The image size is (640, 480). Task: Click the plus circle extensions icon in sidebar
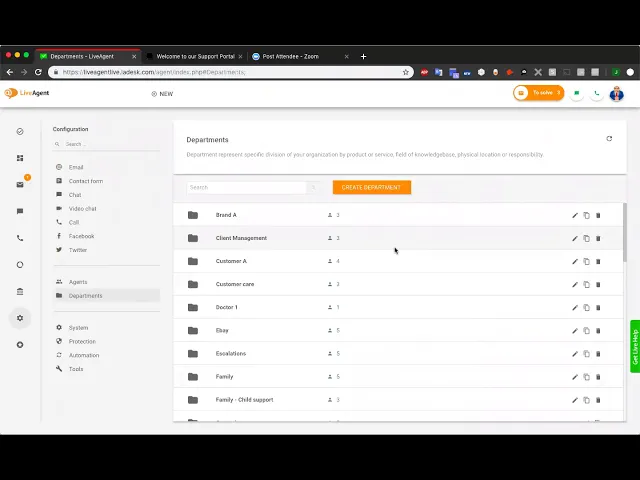pyautogui.click(x=20, y=345)
